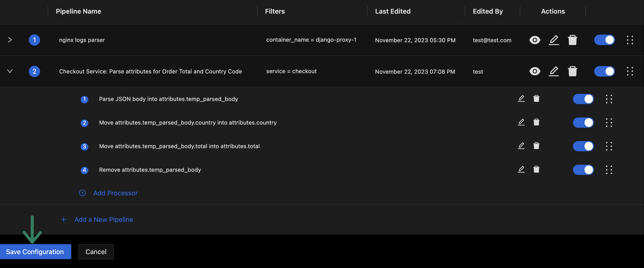This screenshot has height=268, width=644.
Task: Click the 'nginx logs parser' pipeline name
Action: [x=82, y=40]
